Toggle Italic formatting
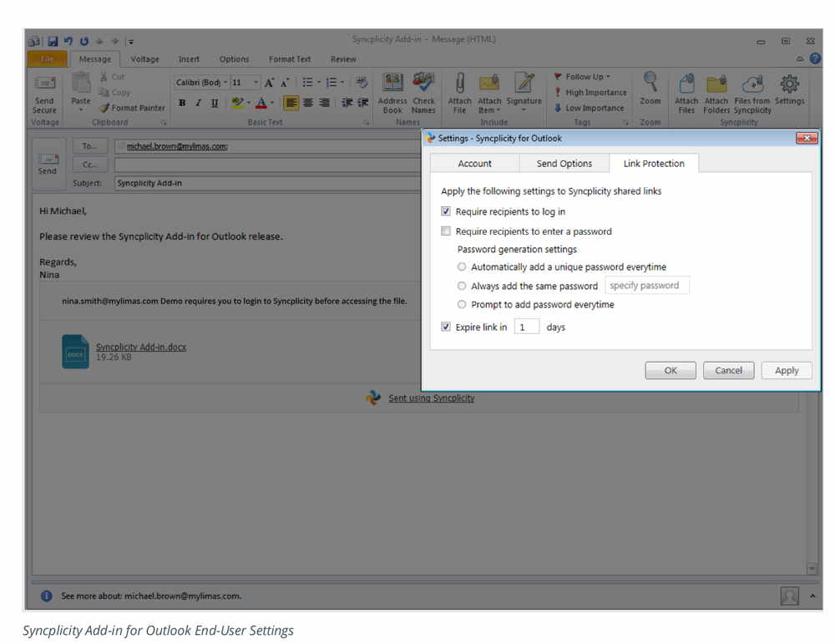The height and width of the screenshot is (644, 835). 198,103
